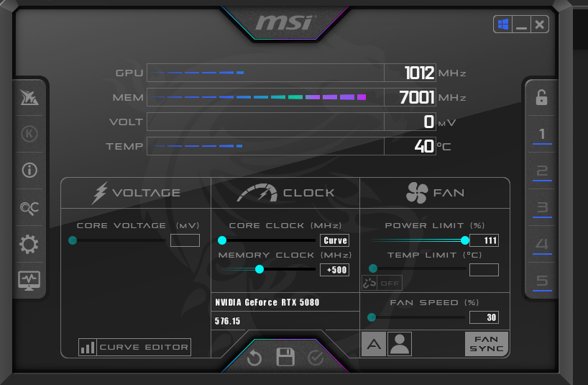The image size is (588, 385).
Task: Apply settings with the checkmark icon
Action: click(316, 358)
